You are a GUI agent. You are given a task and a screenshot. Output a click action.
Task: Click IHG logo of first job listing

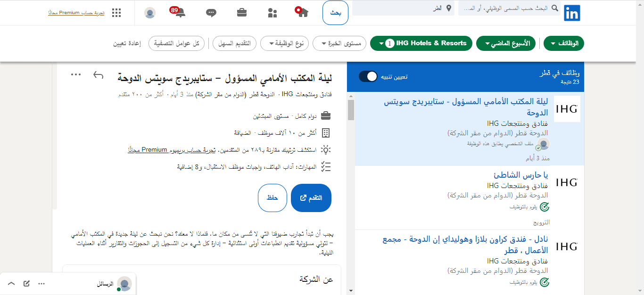[x=567, y=109]
